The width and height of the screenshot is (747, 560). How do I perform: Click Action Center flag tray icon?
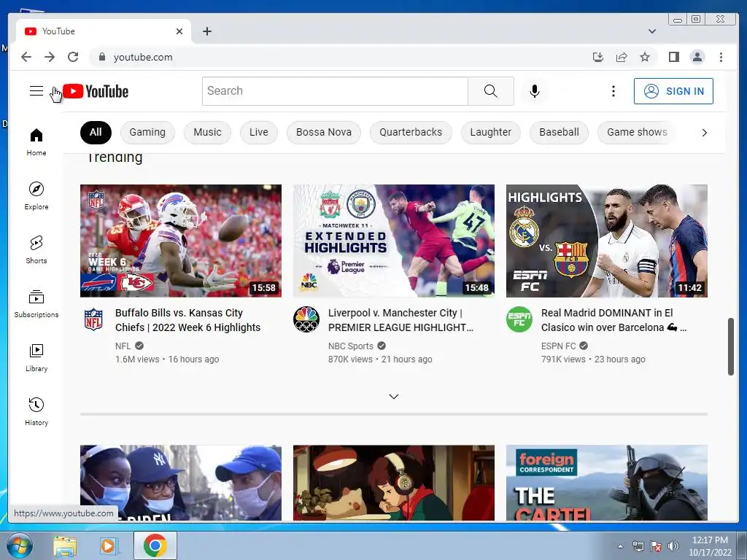coord(656,546)
